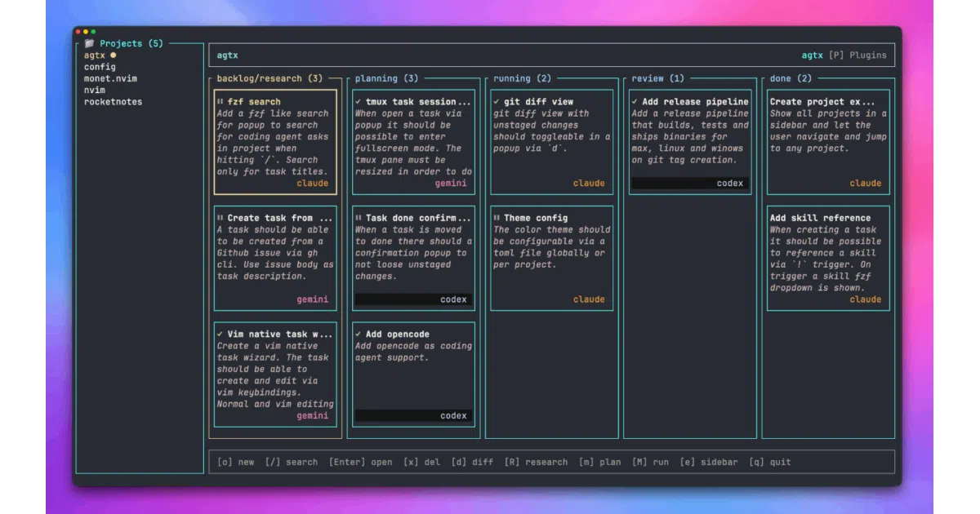Viewport: 980px width, 514px height.
Task: Select the review (1) column header
Action: point(657,78)
